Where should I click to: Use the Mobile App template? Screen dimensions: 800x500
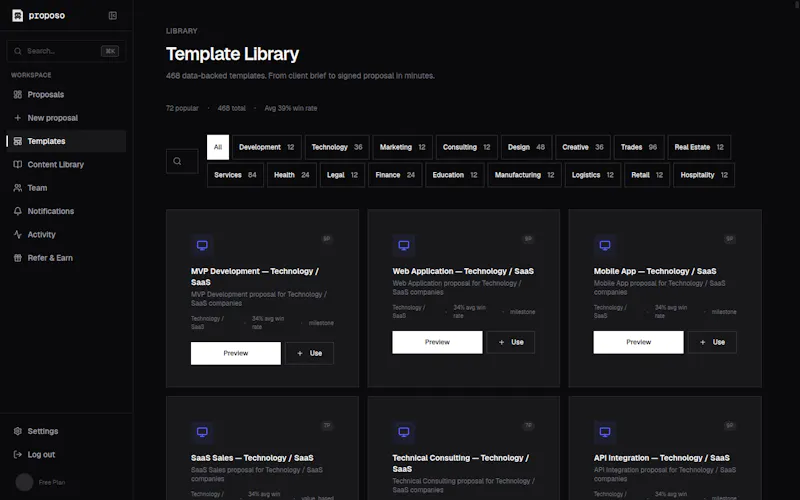coord(712,342)
